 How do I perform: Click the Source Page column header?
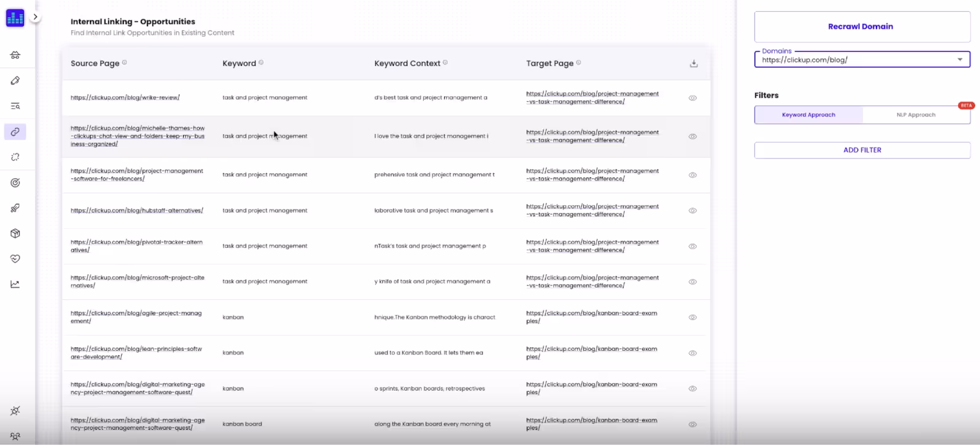pyautogui.click(x=95, y=63)
